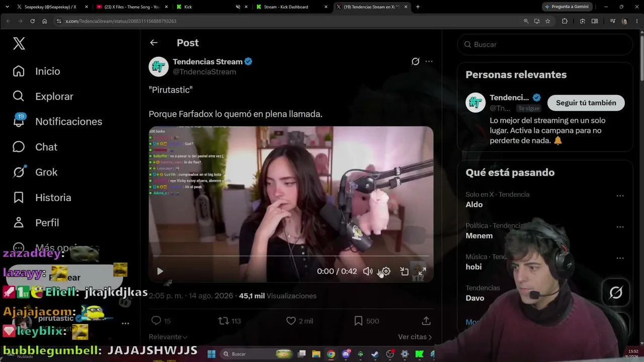The width and height of the screenshot is (644, 362).
Task: Open the browser extensions puzzle icon
Action: 565,21
